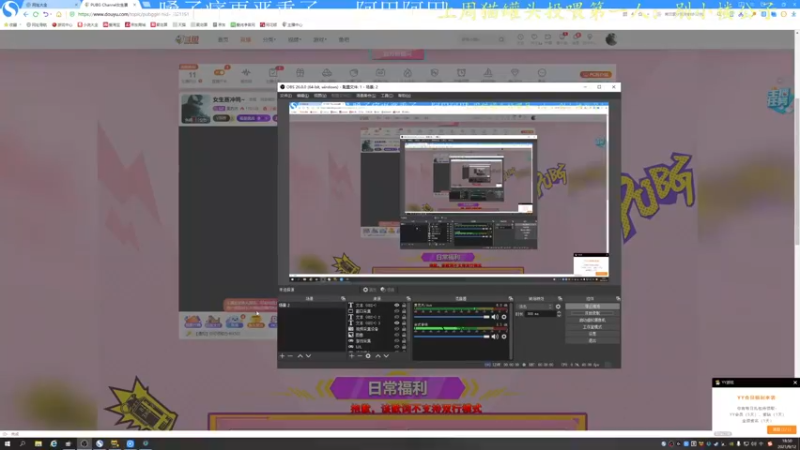Viewport: 800px width, 450px height.
Task: Move the scene up in the Scenes panel
Action: tap(300, 356)
